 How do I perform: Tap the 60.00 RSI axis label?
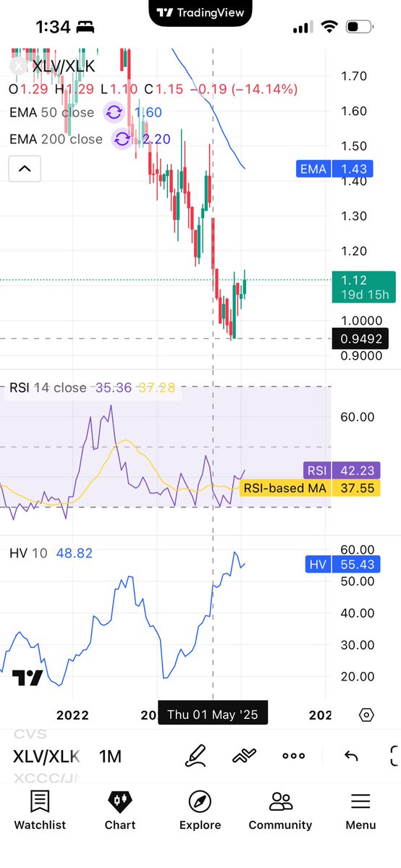click(358, 417)
